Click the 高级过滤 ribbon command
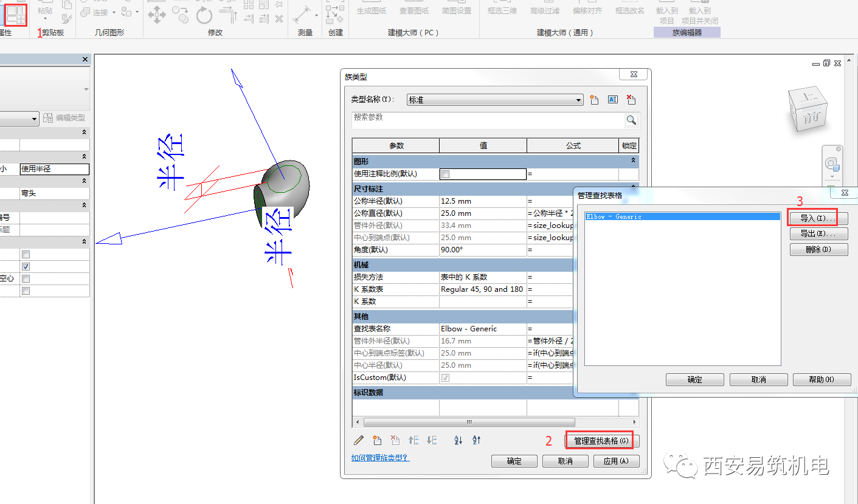The height and width of the screenshot is (504, 858). [x=545, y=11]
